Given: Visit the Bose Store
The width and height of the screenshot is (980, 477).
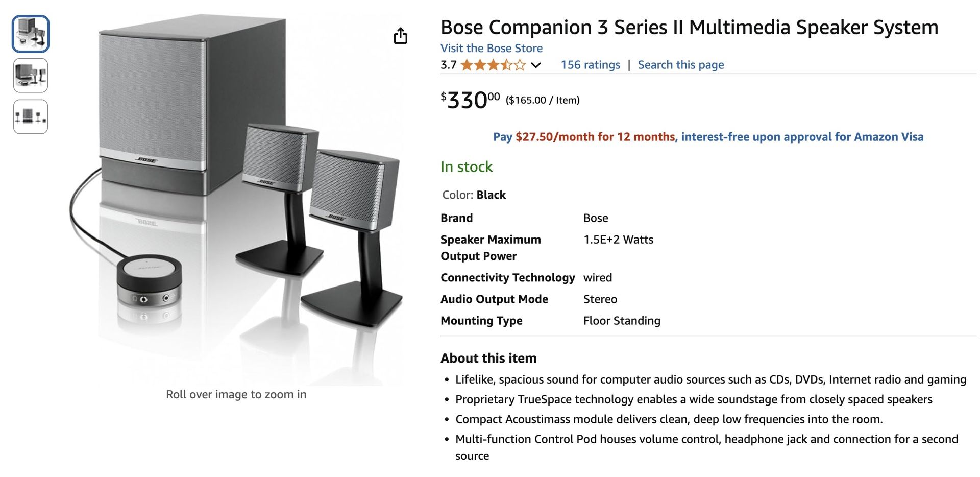Looking at the screenshot, I should click(491, 48).
